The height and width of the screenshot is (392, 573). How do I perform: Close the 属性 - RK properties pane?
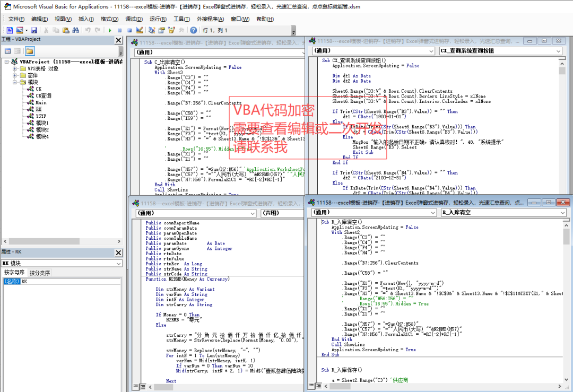click(x=118, y=252)
